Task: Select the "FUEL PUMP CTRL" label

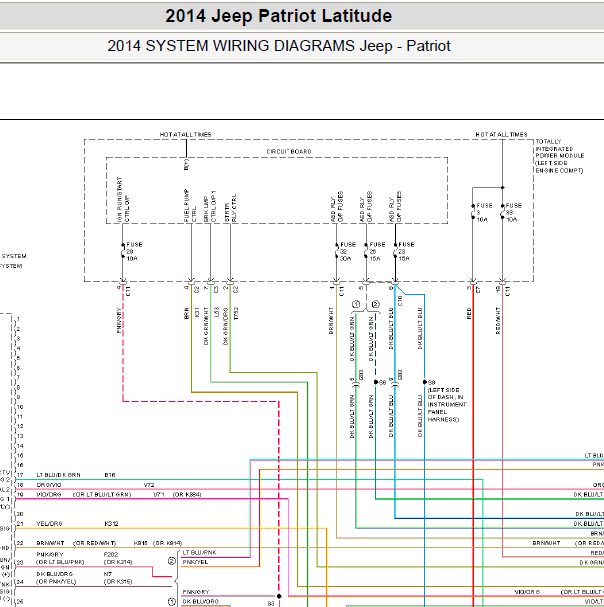Action: (190, 206)
